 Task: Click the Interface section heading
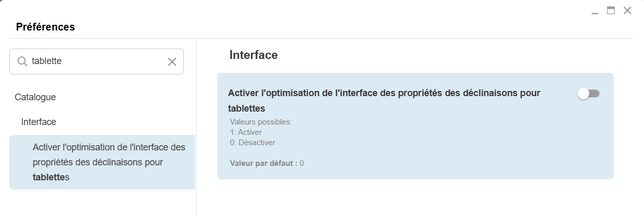coord(253,55)
